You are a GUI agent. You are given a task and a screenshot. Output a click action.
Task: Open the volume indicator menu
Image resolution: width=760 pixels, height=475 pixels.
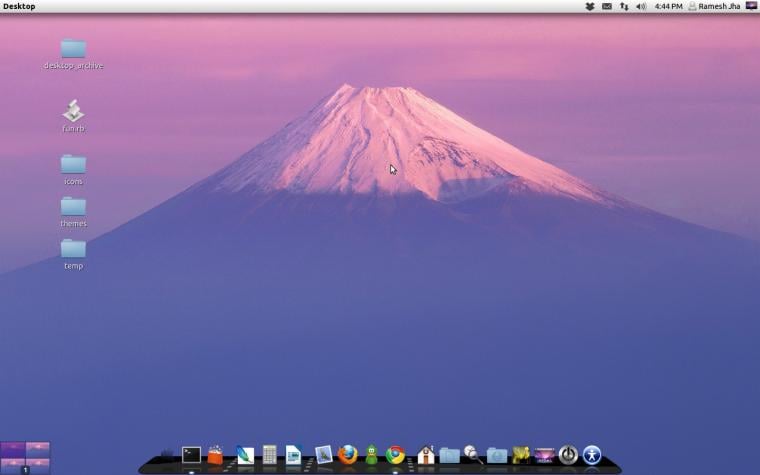coord(641,6)
